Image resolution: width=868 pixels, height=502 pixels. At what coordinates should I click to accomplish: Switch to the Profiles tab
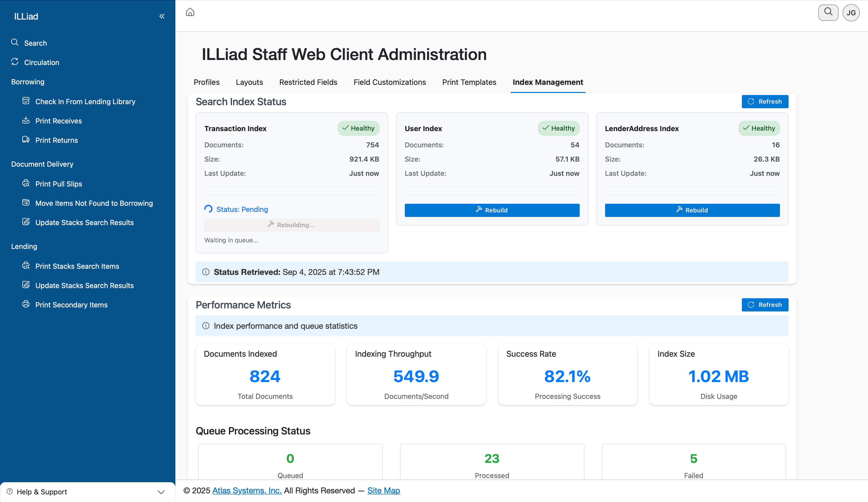click(206, 82)
